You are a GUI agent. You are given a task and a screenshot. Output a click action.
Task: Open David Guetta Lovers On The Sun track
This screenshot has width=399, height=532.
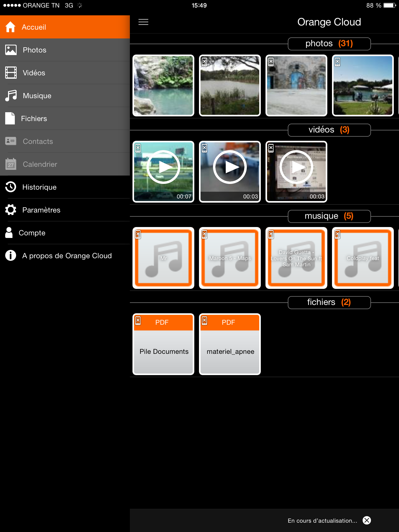click(x=296, y=258)
